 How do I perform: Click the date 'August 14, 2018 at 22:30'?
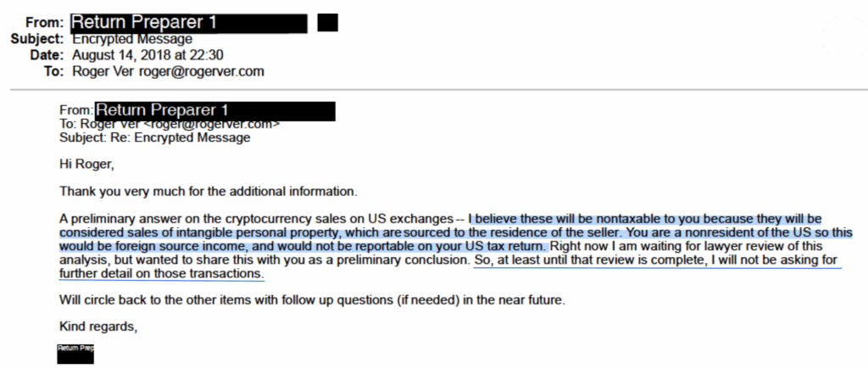(147, 55)
